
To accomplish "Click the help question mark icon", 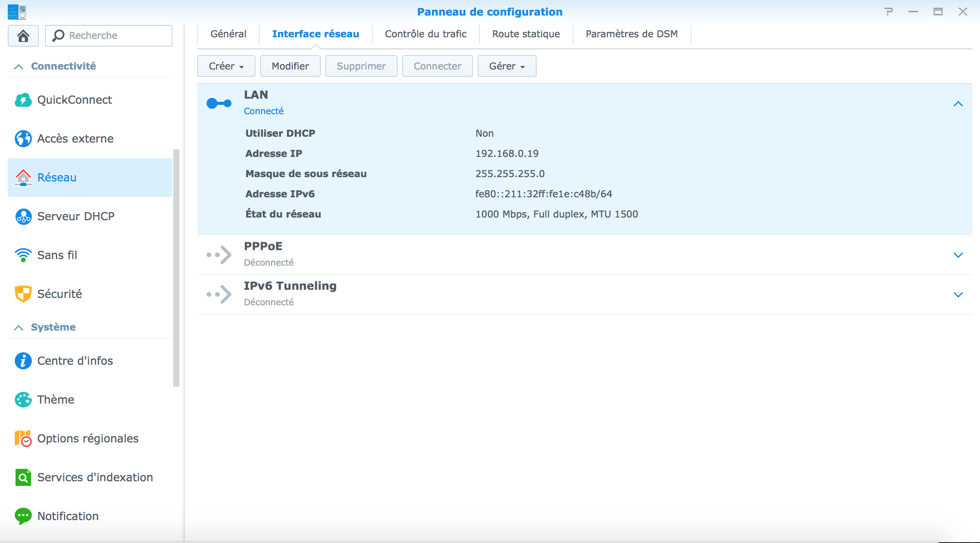I will click(888, 12).
